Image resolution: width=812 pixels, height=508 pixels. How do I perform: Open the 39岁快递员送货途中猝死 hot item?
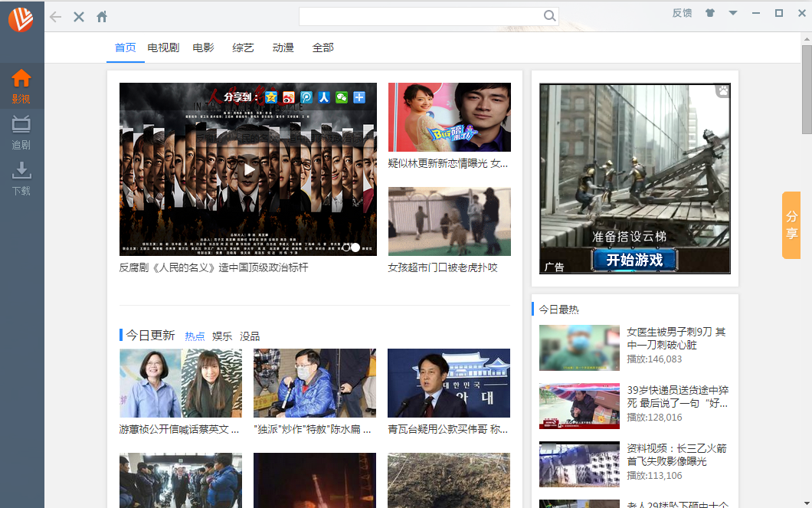677,396
